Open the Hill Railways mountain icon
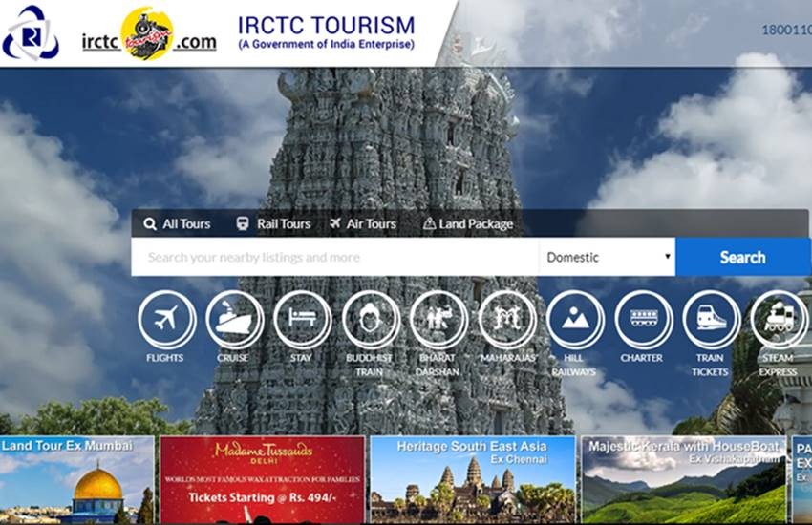The image size is (812, 525). pos(574,320)
